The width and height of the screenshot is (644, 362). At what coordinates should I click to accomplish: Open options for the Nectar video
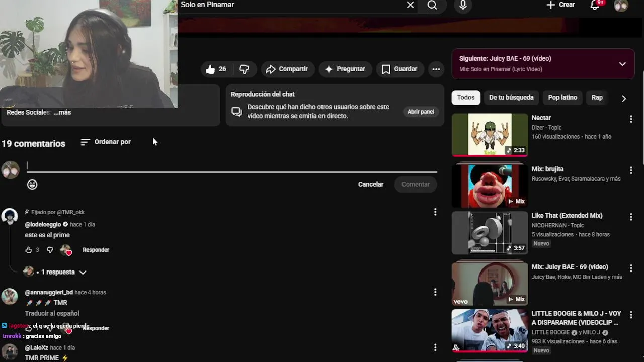pos(631,119)
